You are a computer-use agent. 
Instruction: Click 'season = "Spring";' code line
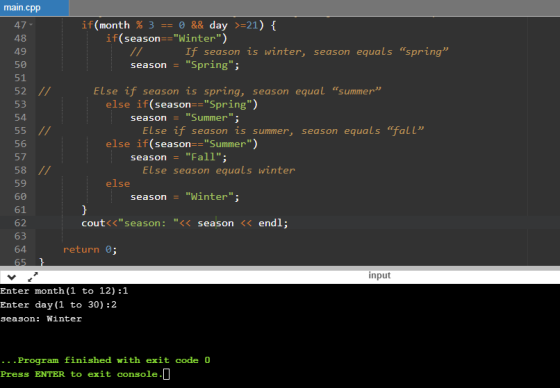(x=185, y=65)
